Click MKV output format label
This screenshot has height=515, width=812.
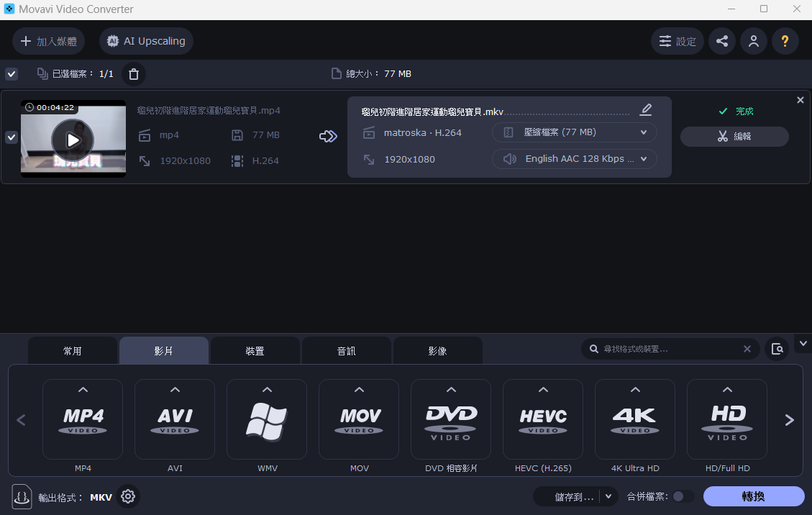[x=101, y=498]
